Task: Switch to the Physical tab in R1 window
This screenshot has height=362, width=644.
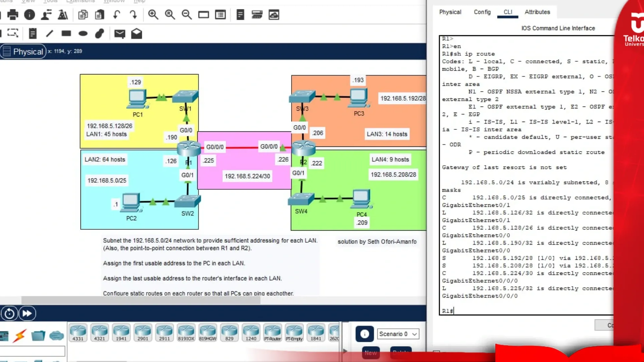Action: (x=450, y=12)
